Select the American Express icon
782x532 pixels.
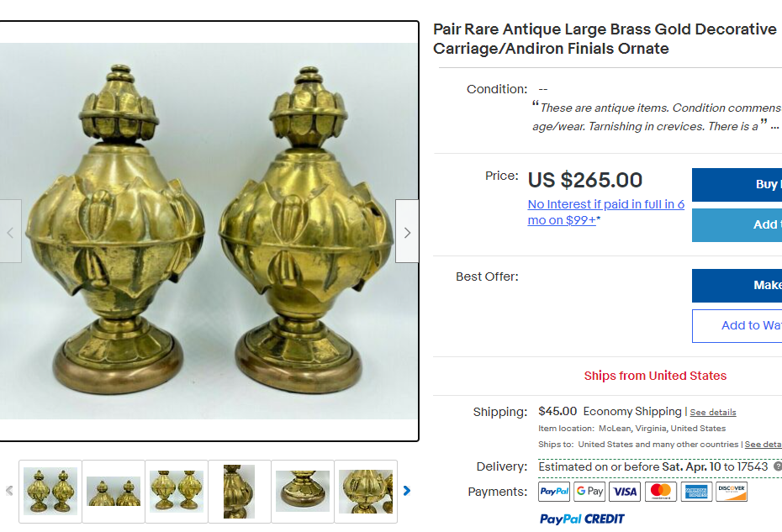click(x=696, y=492)
